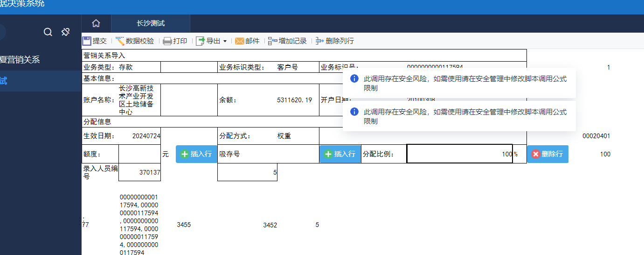Image resolution: width=644 pixels, height=255 pixels.
Task: Click 删除列行 in the toolbar
Action: click(335, 41)
